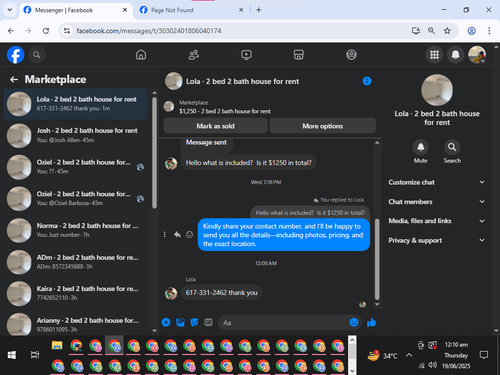This screenshot has width=500, height=375.
Task: Send a thumbs-up like
Action: [371, 322]
